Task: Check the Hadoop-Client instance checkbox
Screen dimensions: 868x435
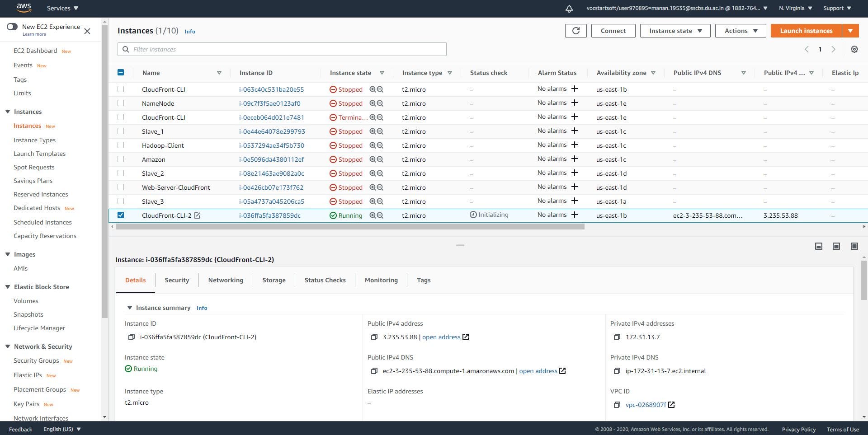Action: [121, 145]
